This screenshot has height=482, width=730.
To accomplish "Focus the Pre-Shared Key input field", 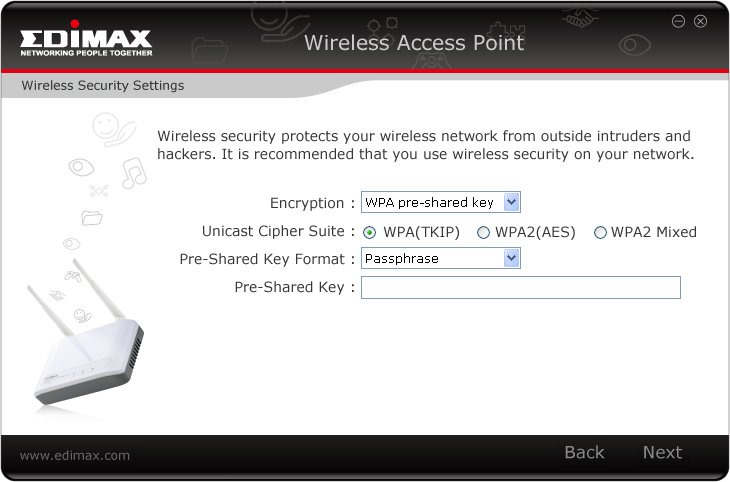I will point(520,287).
